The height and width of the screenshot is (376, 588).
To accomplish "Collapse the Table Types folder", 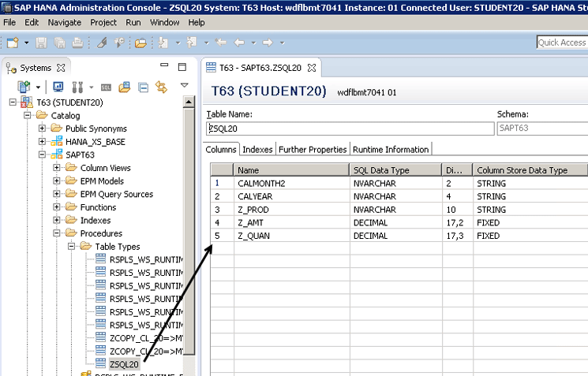I will (x=71, y=246).
